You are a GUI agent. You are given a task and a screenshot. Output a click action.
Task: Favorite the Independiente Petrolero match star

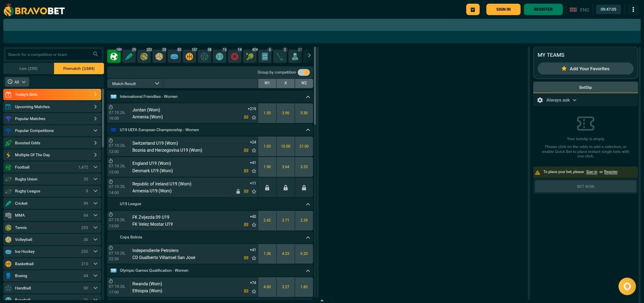pyautogui.click(x=254, y=258)
